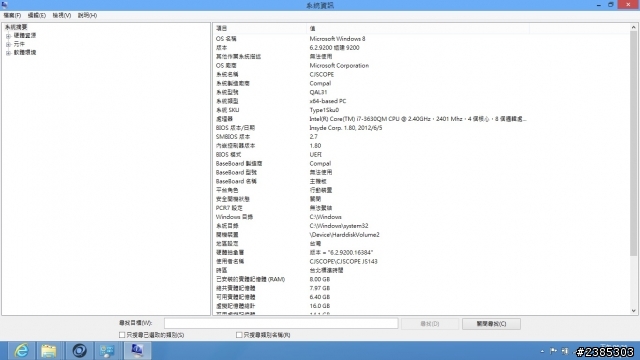Select the 'CJSCOPE\CJSCOPE J5143' user name value
The height and width of the screenshot is (360, 640).
[x=343, y=261]
